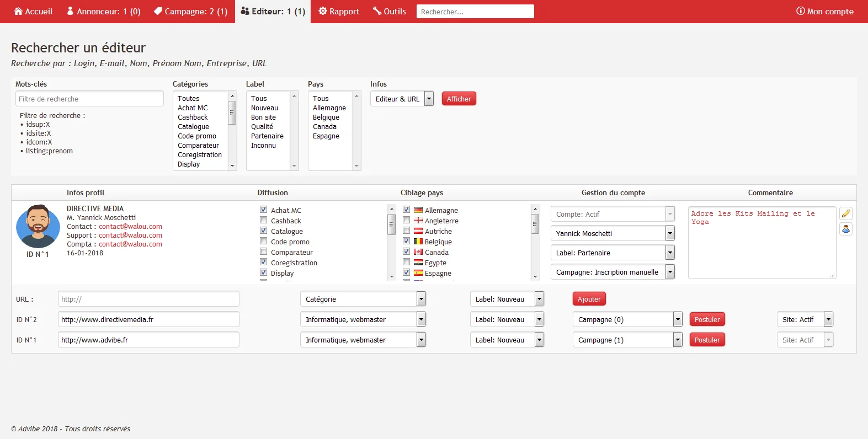Open Site: Actif dropdown for ID N°2

[x=805, y=319]
